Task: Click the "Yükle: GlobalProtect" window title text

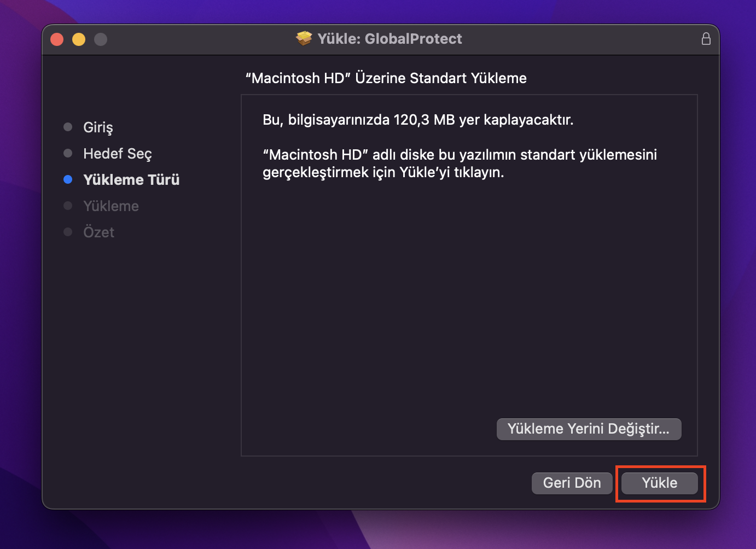Action: pyautogui.click(x=389, y=39)
